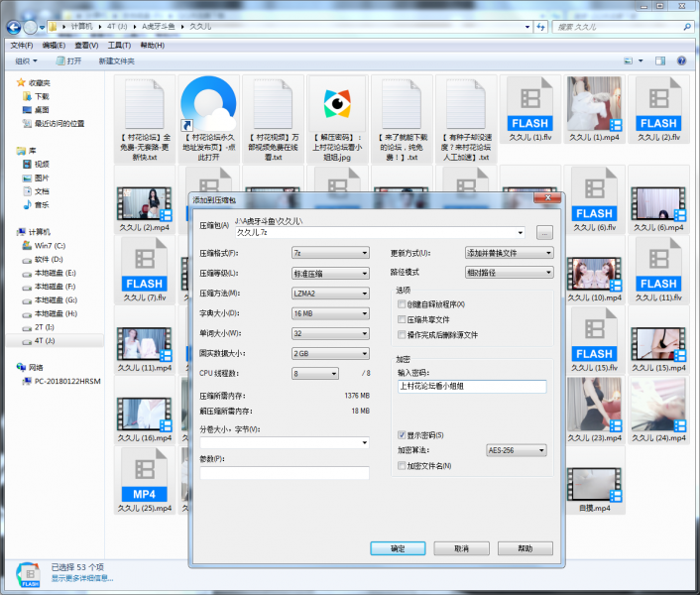Viewport: 700px width, 595px height.
Task: Enable 加密文件名 checkbox
Action: click(x=401, y=466)
